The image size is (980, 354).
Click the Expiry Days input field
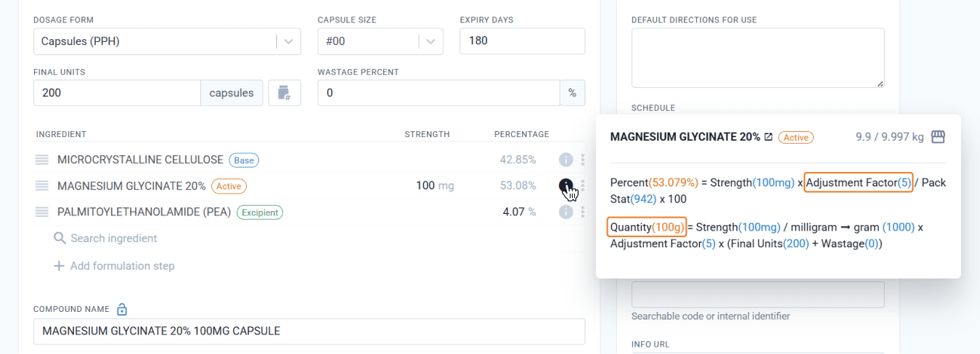[522, 41]
